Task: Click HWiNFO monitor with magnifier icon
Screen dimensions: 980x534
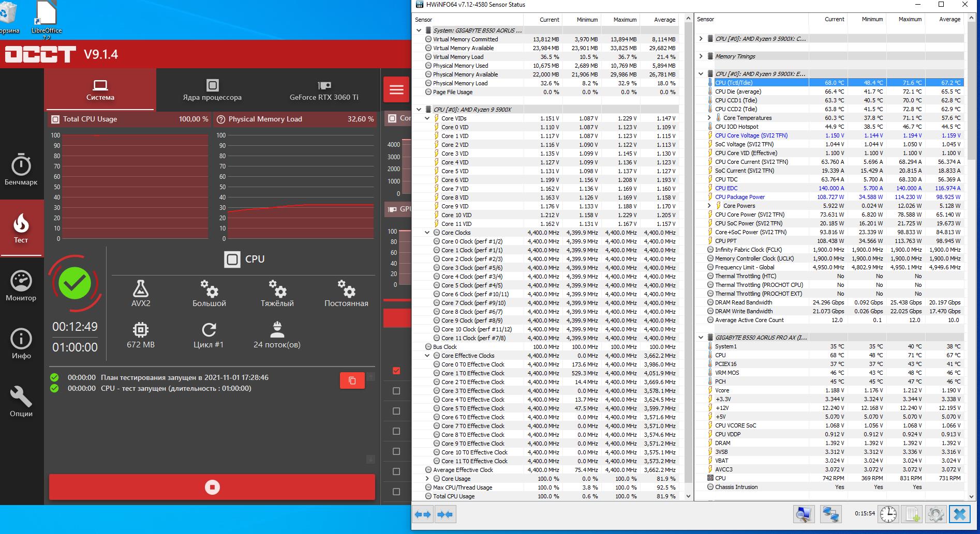Action: [804, 514]
